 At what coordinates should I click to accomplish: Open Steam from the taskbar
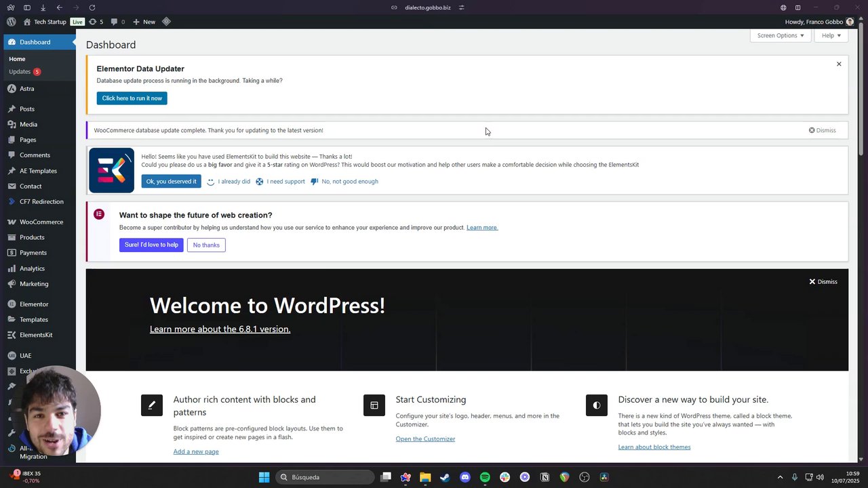coord(445,477)
